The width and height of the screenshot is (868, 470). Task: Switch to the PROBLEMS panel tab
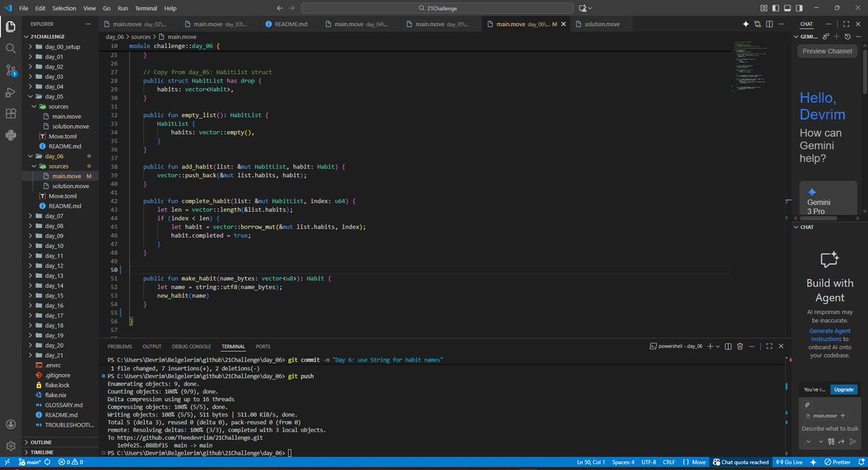click(x=119, y=346)
